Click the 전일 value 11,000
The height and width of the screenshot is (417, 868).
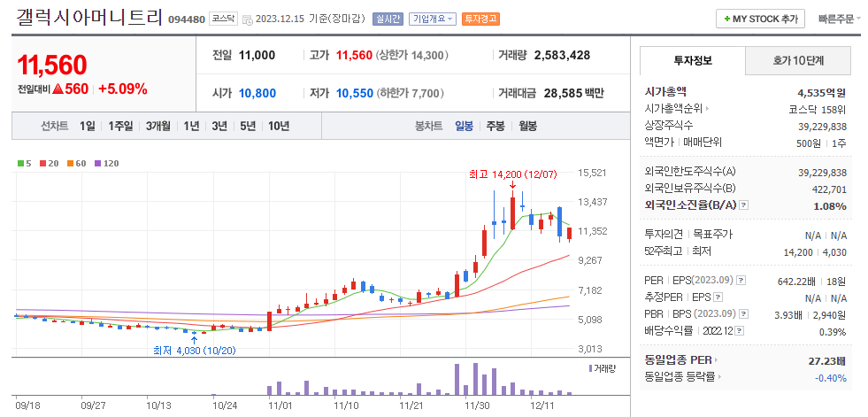point(257,56)
